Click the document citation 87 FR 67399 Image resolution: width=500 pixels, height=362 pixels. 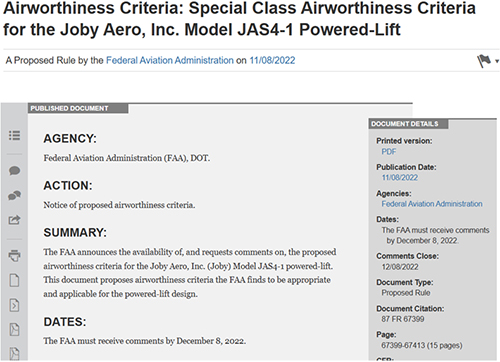pyautogui.click(x=403, y=319)
